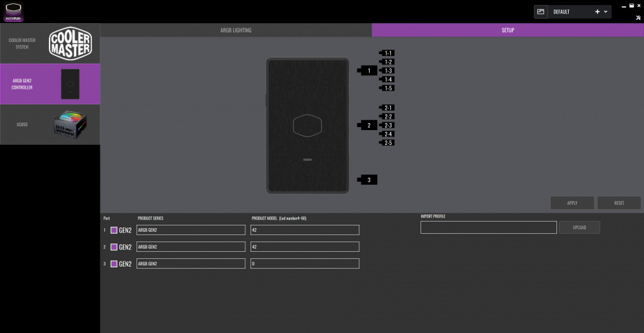Maximize the MasterPlus window
The height and width of the screenshot is (333, 644).
(x=631, y=6)
